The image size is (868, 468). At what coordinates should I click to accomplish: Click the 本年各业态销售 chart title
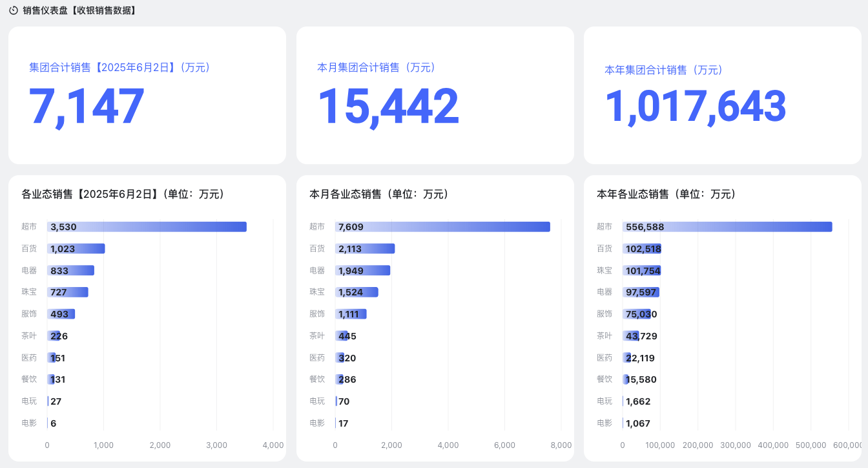[666, 194]
